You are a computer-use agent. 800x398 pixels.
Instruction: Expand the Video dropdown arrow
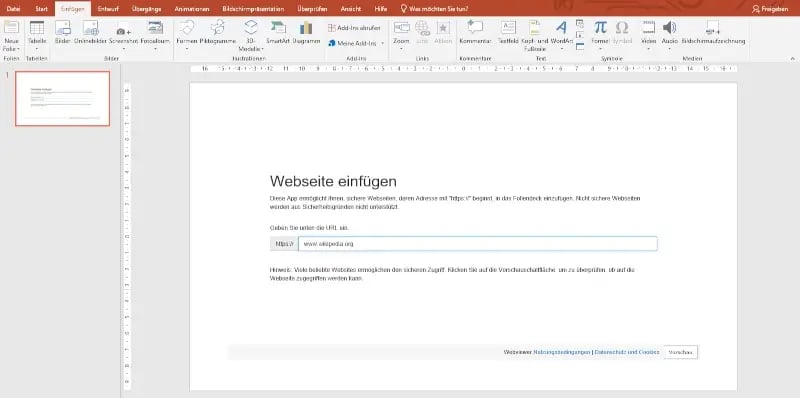pos(648,49)
